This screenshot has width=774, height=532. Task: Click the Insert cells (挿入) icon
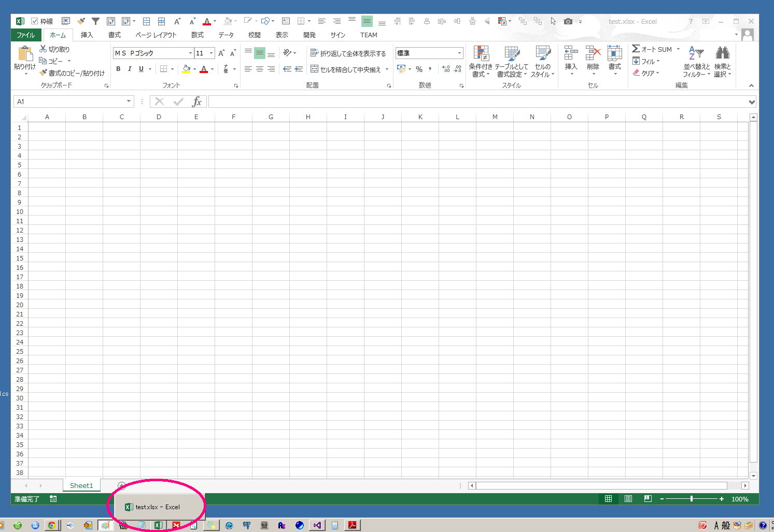pyautogui.click(x=571, y=53)
